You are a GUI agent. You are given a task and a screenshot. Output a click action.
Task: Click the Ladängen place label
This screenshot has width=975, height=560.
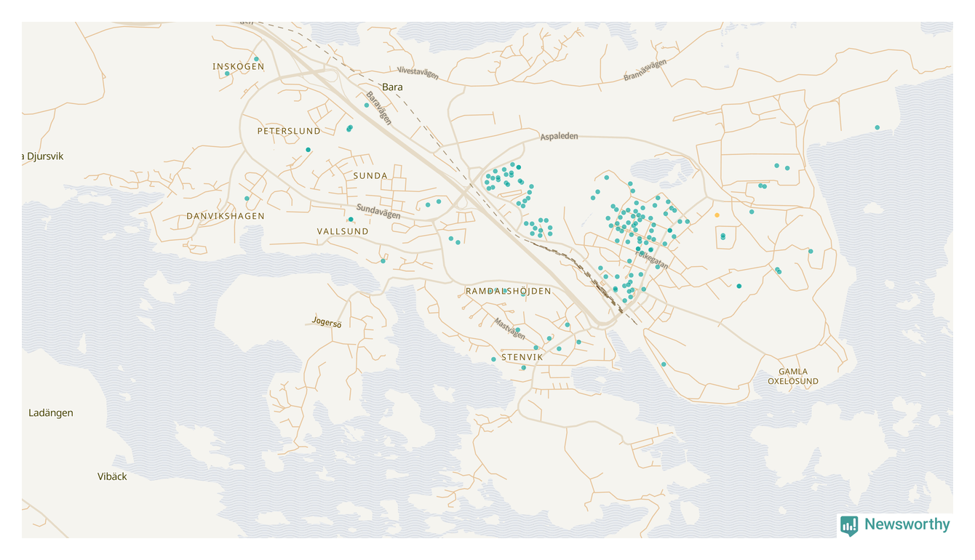[51, 413]
